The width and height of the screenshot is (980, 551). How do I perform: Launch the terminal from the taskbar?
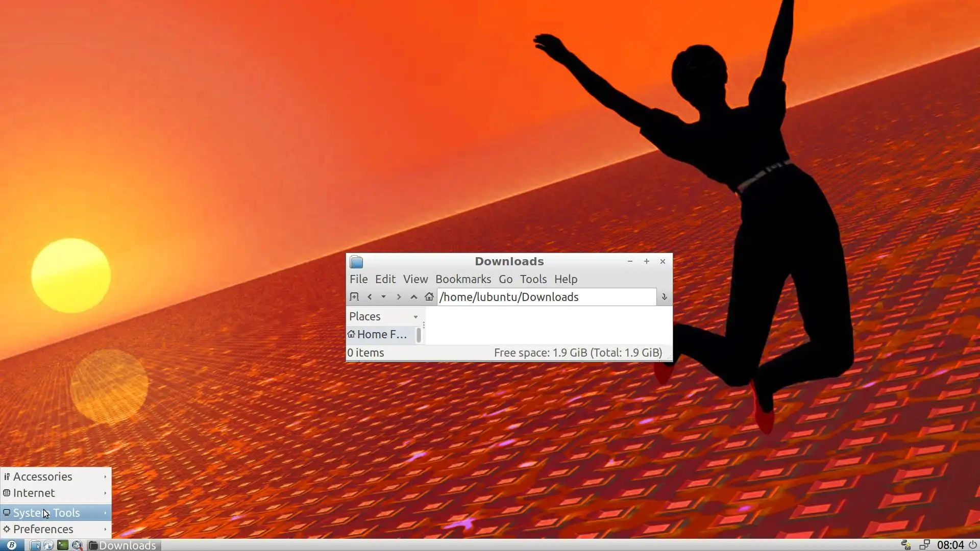coord(63,545)
